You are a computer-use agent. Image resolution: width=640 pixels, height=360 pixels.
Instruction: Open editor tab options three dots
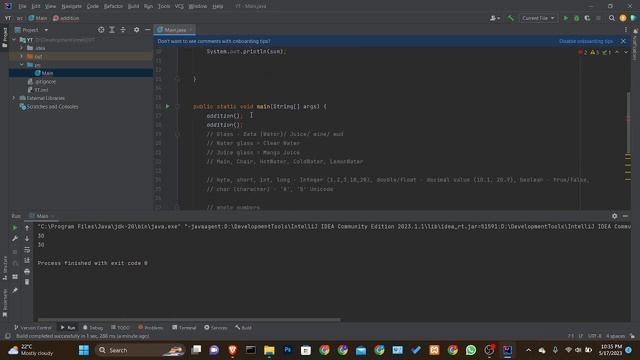[626, 30]
